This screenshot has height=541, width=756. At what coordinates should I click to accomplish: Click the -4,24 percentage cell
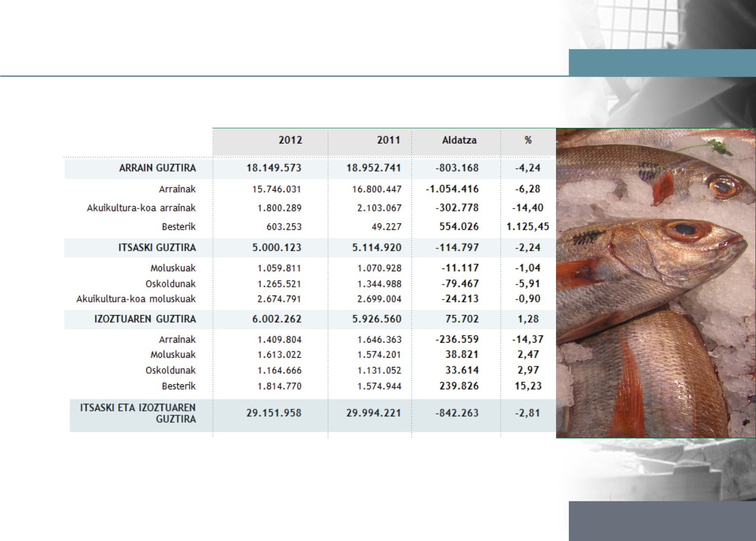[x=528, y=168]
